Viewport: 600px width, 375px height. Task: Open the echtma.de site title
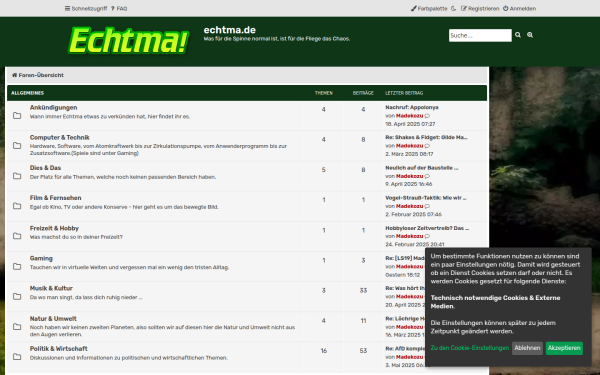click(230, 30)
